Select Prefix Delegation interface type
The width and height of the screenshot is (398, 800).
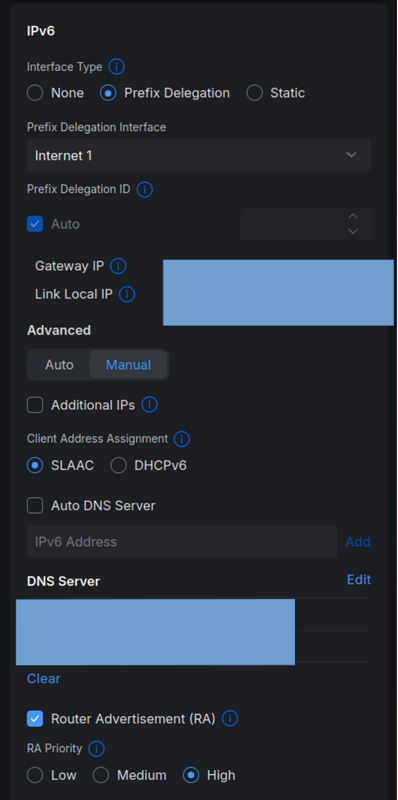point(108,93)
